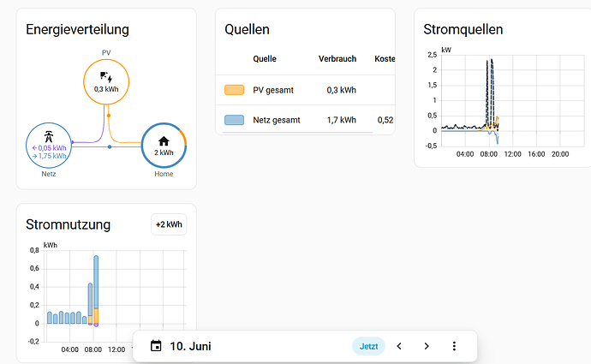The image size is (591, 364).
Task: Click the +2 kWh badge in Stromnutzung
Action: (x=169, y=224)
